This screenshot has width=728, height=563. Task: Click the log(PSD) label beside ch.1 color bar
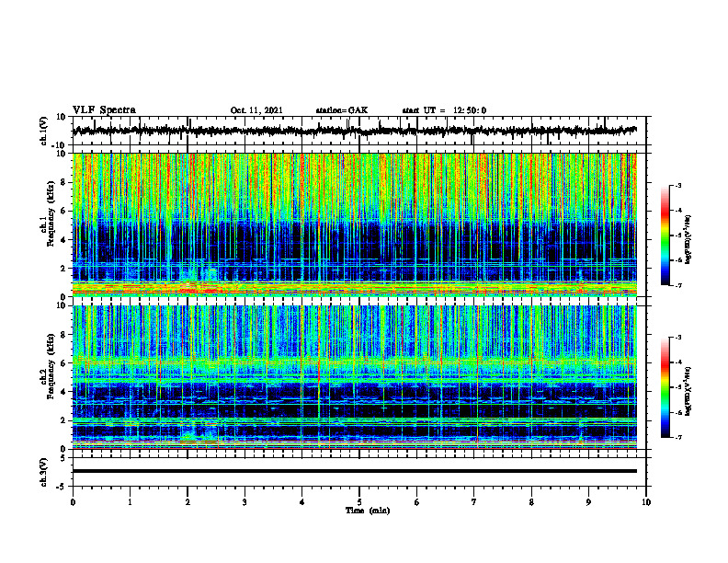tap(688, 240)
